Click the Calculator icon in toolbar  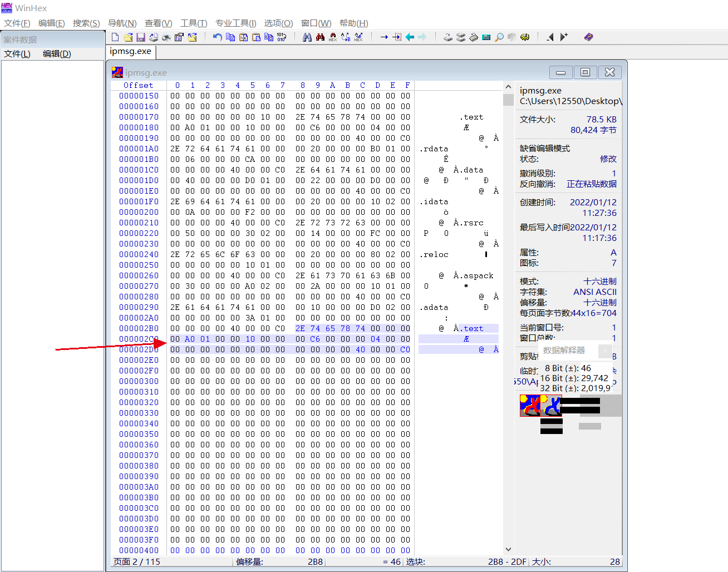coord(486,37)
